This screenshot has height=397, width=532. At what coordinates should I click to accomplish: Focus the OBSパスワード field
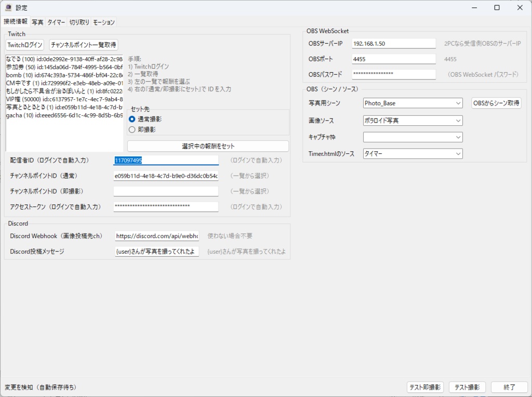394,74
